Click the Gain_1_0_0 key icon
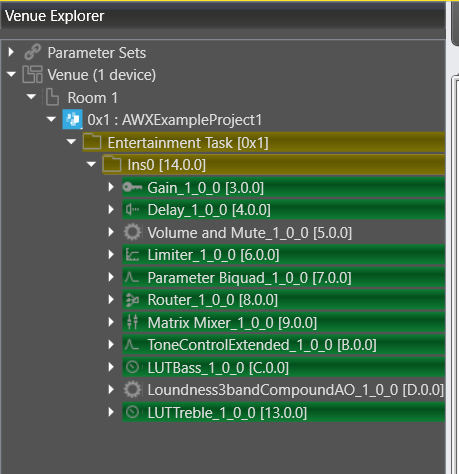This screenshot has height=474, width=459. click(x=132, y=187)
